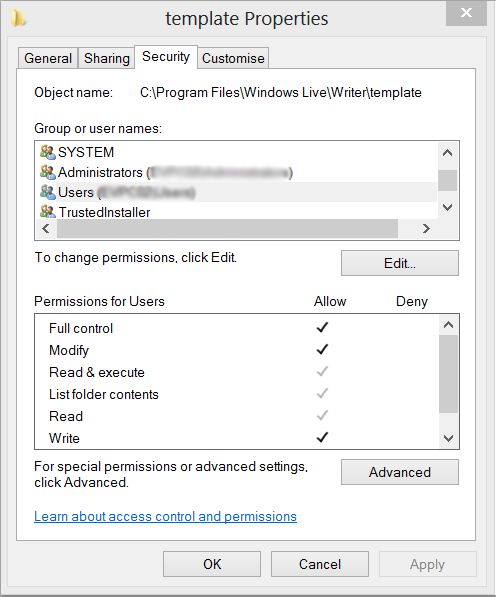Screen dimensions: 496x597
Task: Open the Customise tab
Action: point(233,58)
